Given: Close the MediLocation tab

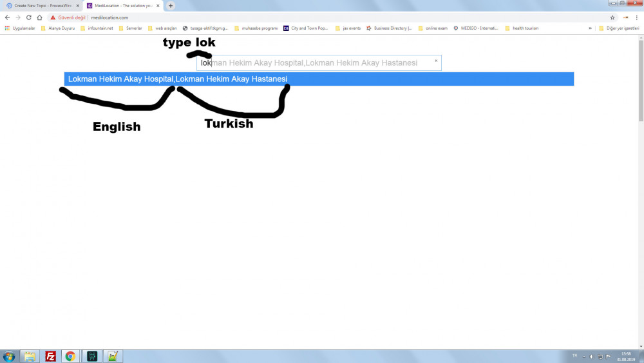Looking at the screenshot, I should (158, 6).
